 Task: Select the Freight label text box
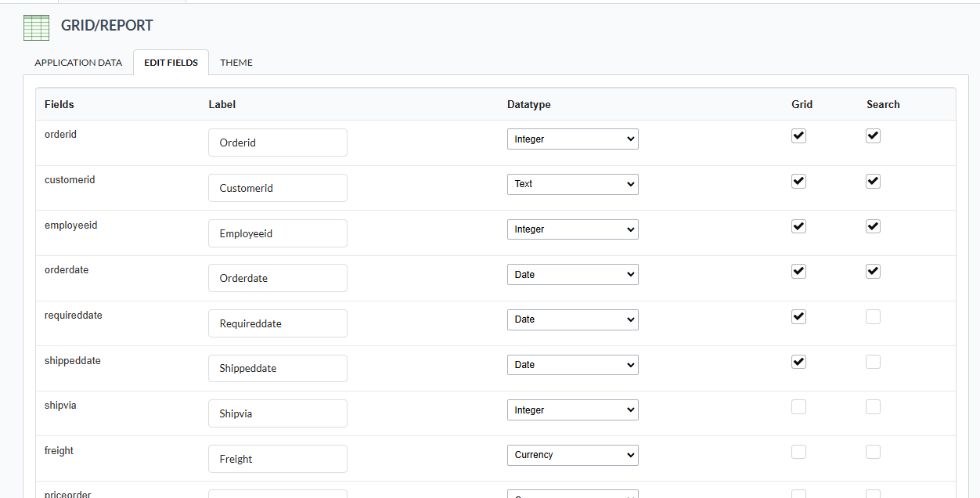(277, 459)
